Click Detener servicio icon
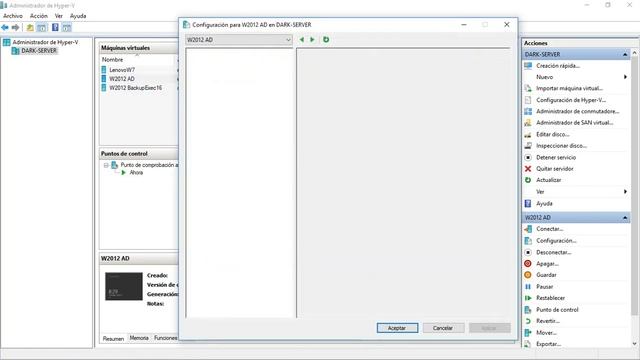This screenshot has height=360, width=640. point(528,157)
